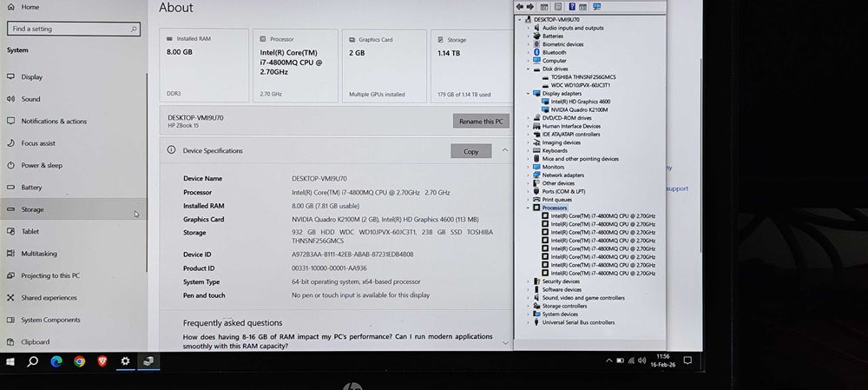This screenshot has width=868, height=390.
Task: Collapse the DESKTOP-VMI9U70 root node
Action: point(520,20)
